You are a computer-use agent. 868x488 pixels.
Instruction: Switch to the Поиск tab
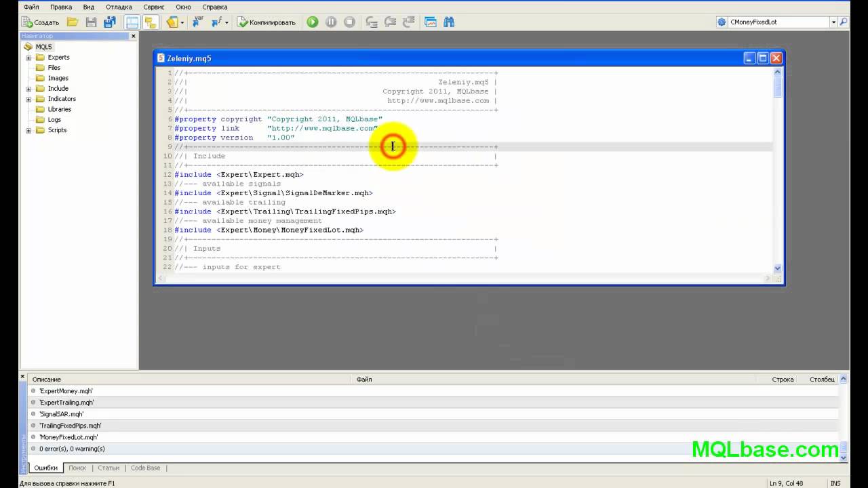tap(77, 468)
